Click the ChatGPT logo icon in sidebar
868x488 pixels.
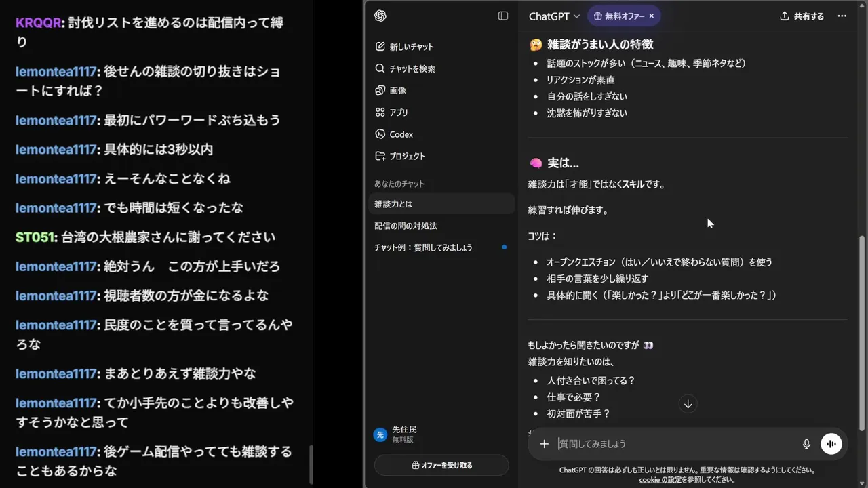(380, 16)
